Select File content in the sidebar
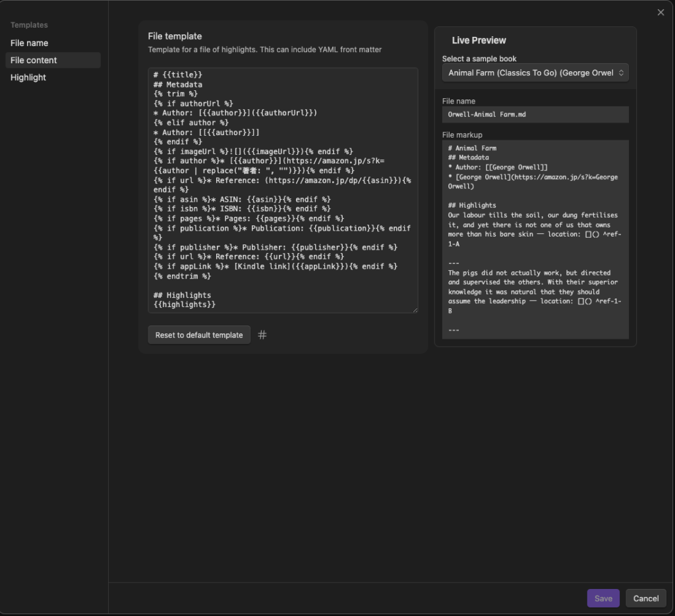 pyautogui.click(x=34, y=60)
